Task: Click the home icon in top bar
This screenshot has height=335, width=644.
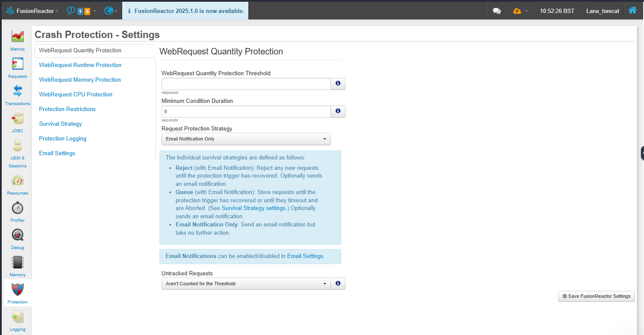Action: point(632,10)
